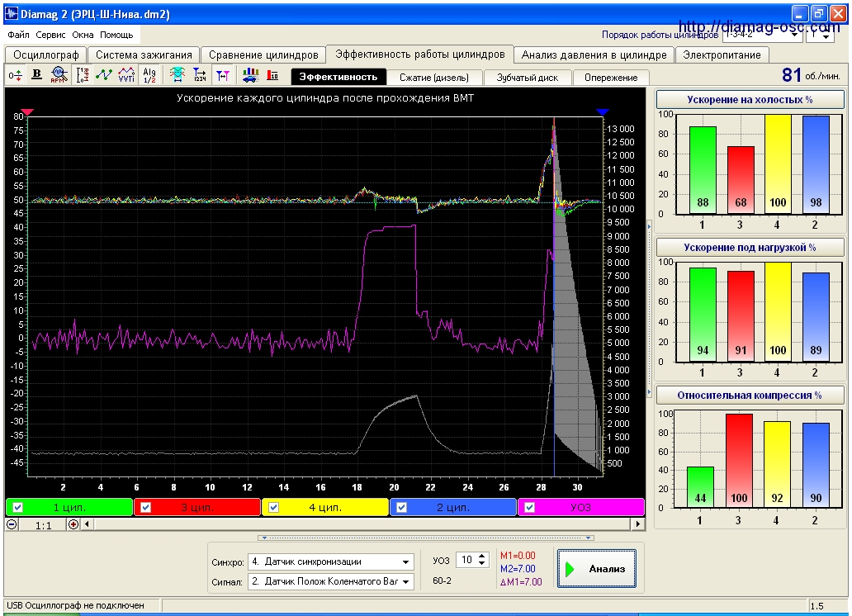Click the car bar-chart icon
This screenshot has width=852, height=616.
tap(250, 75)
